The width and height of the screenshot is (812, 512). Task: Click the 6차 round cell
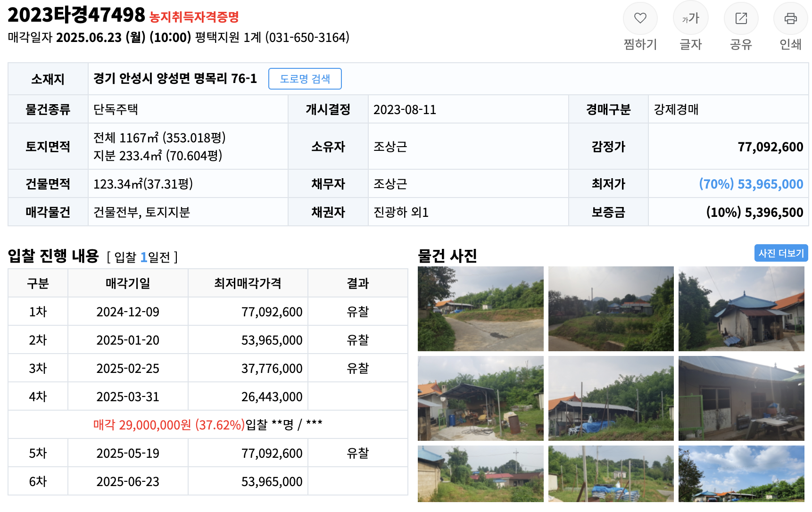(x=38, y=481)
